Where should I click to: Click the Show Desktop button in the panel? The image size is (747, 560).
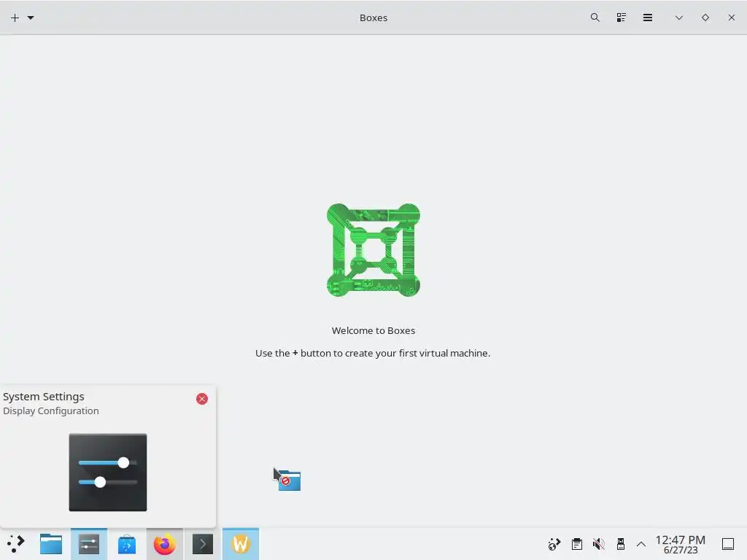pyautogui.click(x=728, y=544)
